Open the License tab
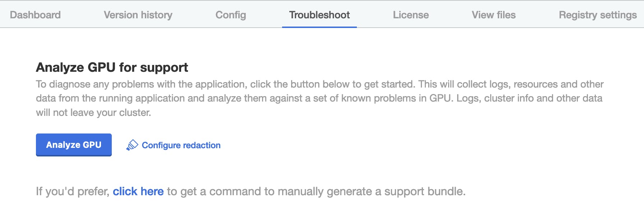The image size is (644, 211). coord(411,15)
